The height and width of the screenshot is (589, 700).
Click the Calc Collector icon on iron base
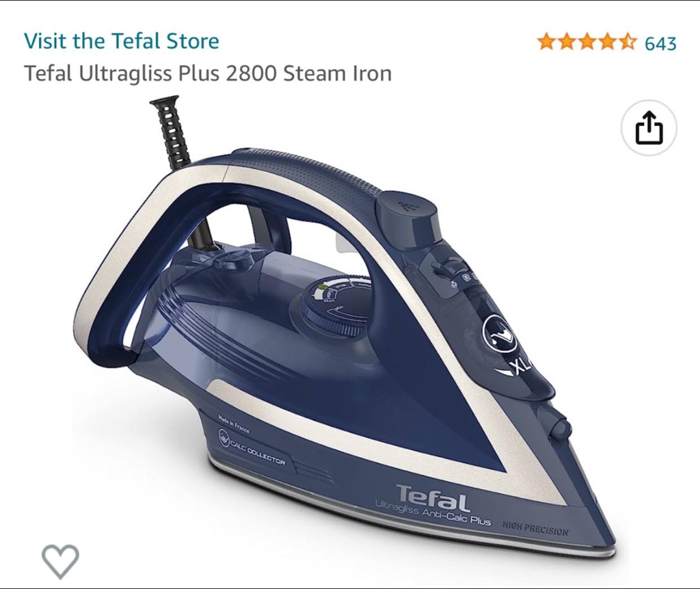pyautogui.click(x=224, y=436)
